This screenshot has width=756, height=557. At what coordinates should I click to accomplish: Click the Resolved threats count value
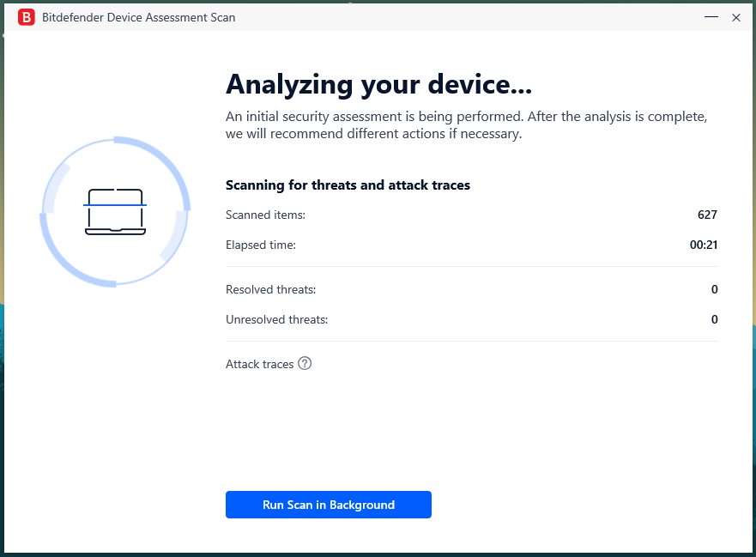[x=715, y=289]
